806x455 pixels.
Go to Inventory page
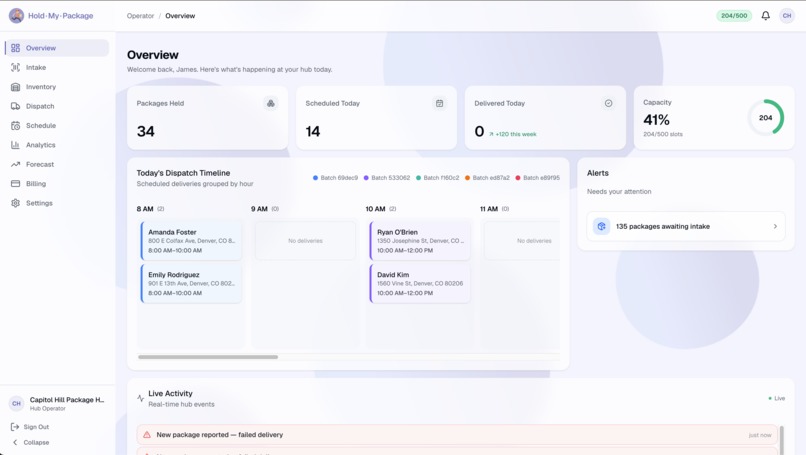click(58, 87)
